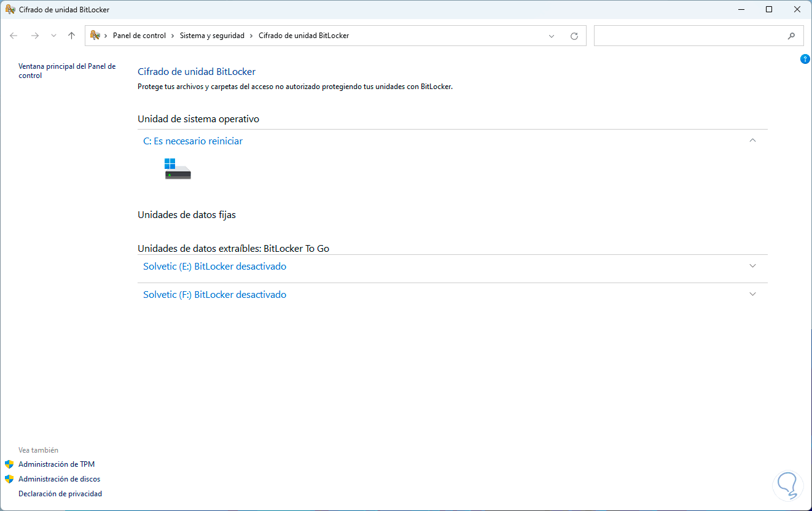Click the 'Unidades de datos fijas' heading

(x=187, y=215)
